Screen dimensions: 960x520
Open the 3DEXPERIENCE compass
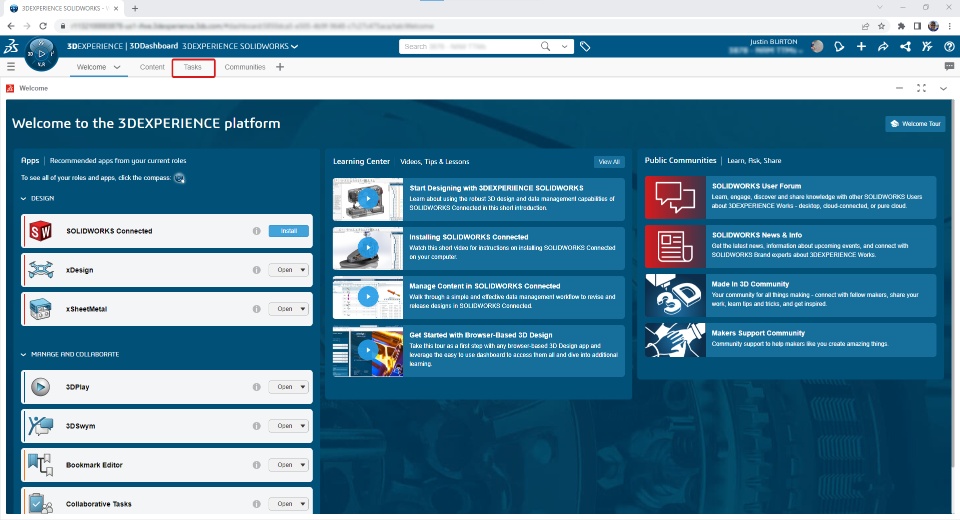(42, 55)
